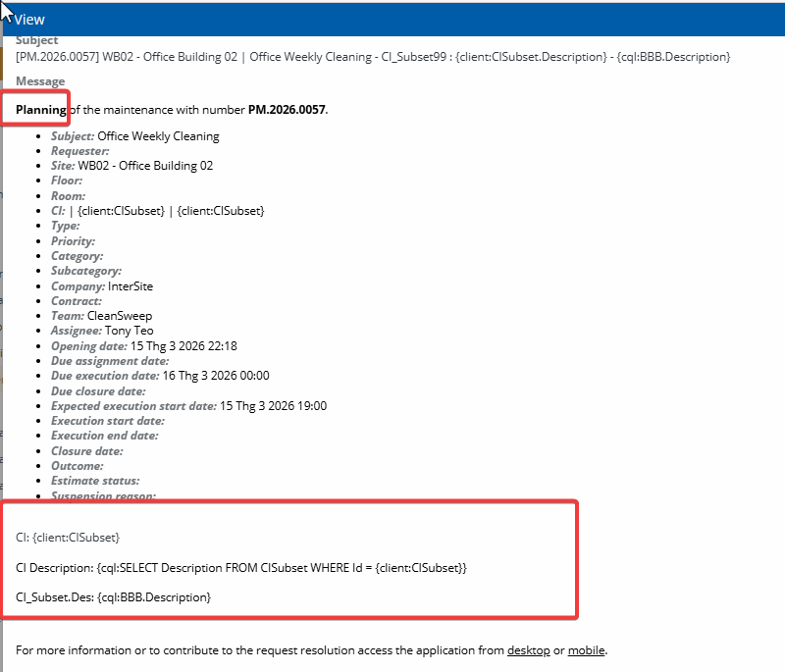This screenshot has height=672, width=785.
Task: Click the Expected execution start date entry
Action: coord(188,406)
